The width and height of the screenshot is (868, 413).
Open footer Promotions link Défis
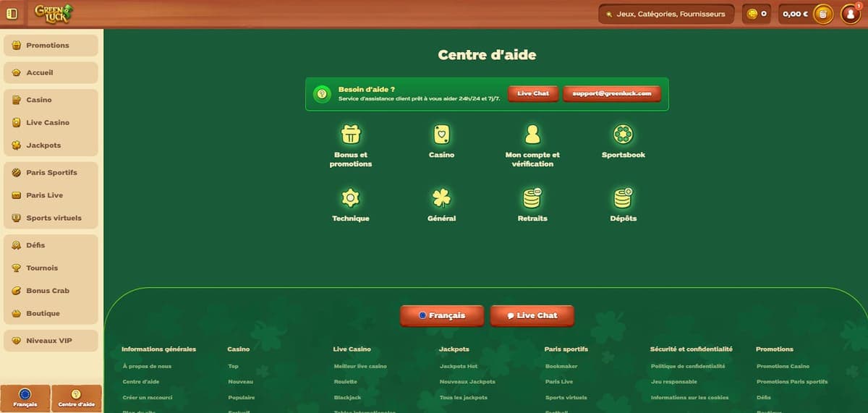(764, 398)
